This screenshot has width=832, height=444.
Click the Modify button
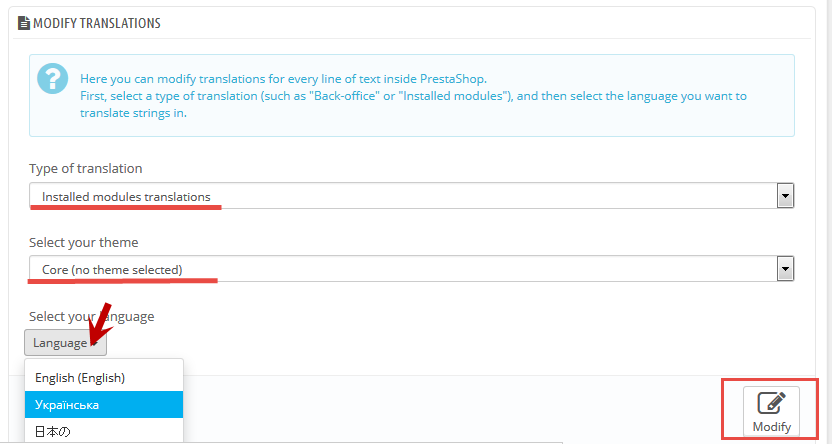coord(771,411)
